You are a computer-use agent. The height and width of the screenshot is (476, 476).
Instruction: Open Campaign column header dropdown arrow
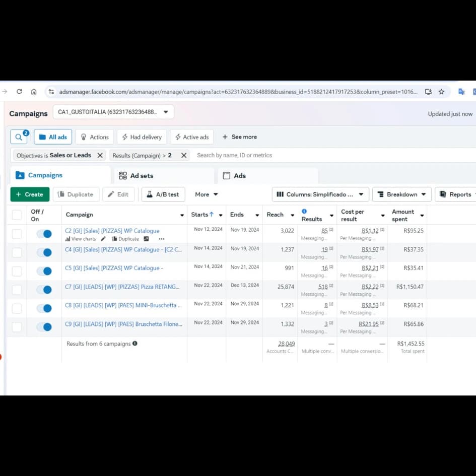point(182,215)
